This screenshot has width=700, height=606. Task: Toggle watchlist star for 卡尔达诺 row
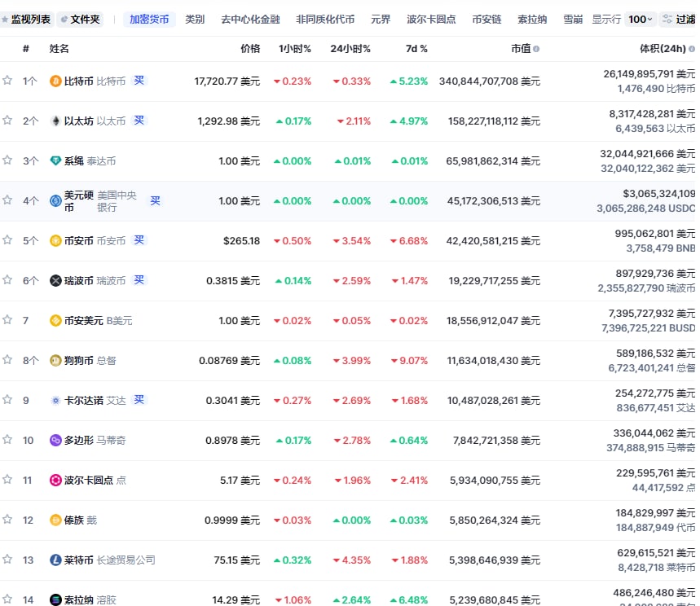tap(7, 399)
